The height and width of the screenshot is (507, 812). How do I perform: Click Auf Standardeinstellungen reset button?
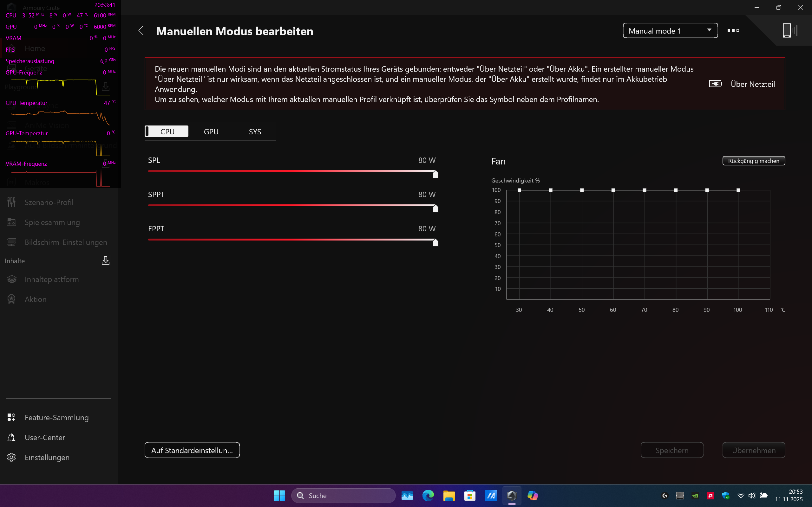(x=192, y=450)
